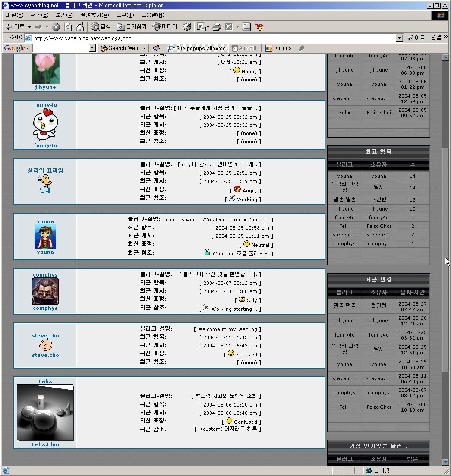Click the vertical scrollbar down arrow
Screen dimensions: 451x476
[x=445, y=462]
